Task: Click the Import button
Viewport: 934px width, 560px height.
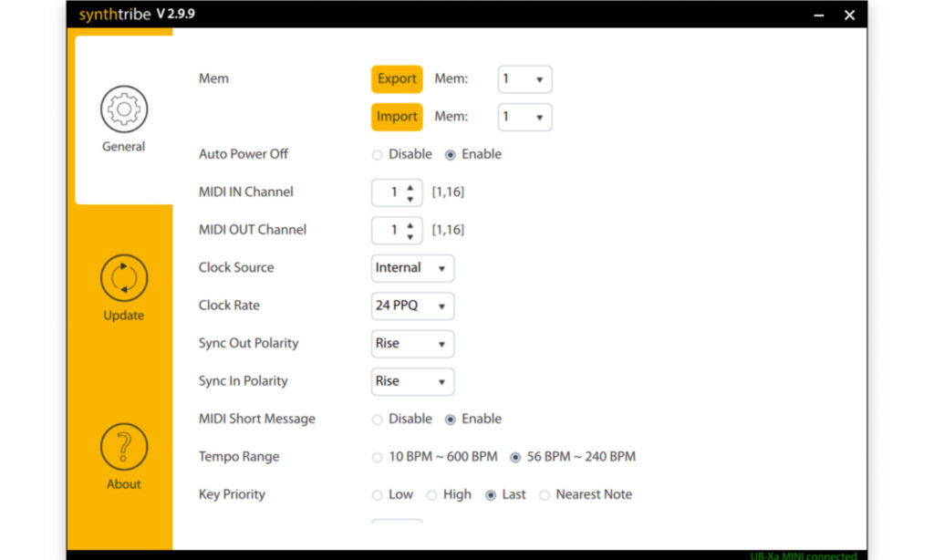Action: pos(397,117)
